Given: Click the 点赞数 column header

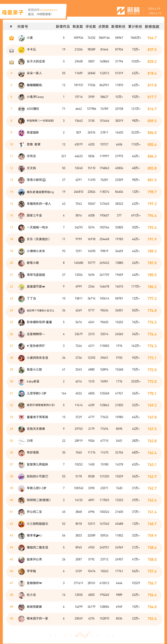Looking at the screenshot, I should click(x=103, y=26).
